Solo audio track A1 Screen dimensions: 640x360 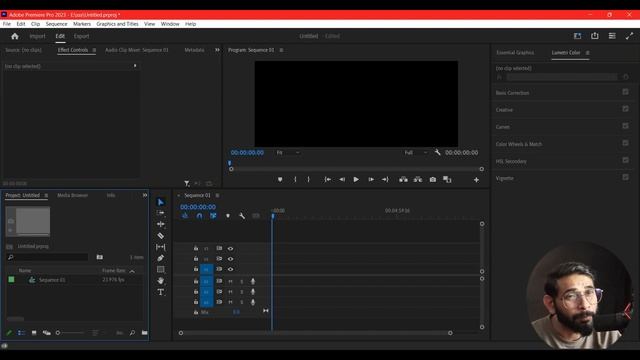[242, 281]
